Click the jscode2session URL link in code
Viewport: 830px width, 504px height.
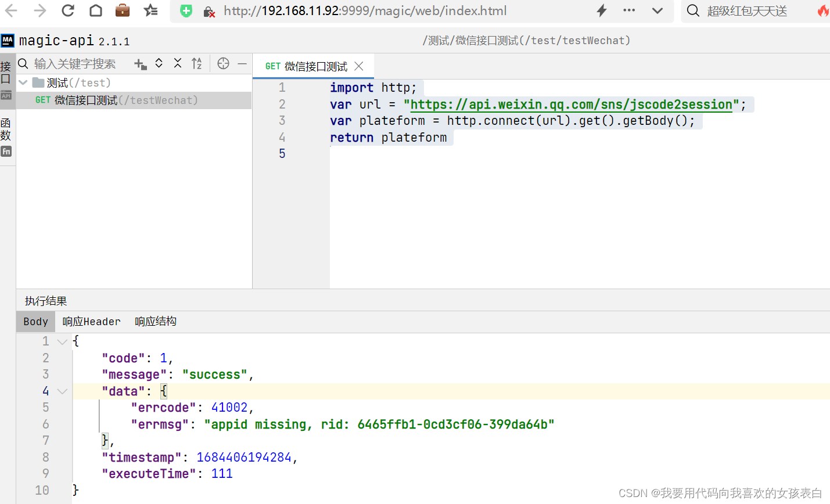pyautogui.click(x=572, y=105)
